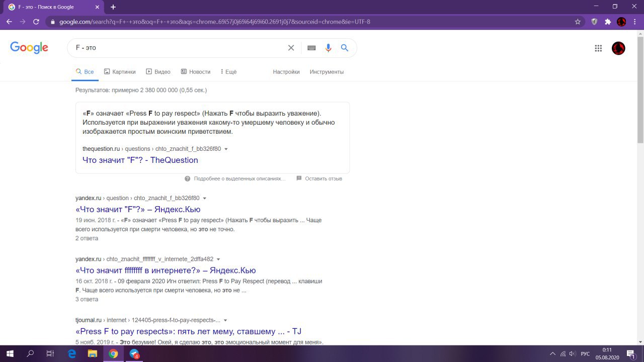Image resolution: width=644 pixels, height=362 pixels.
Task: Launch Microsoft Edge from the taskbar
Action: coord(71,353)
